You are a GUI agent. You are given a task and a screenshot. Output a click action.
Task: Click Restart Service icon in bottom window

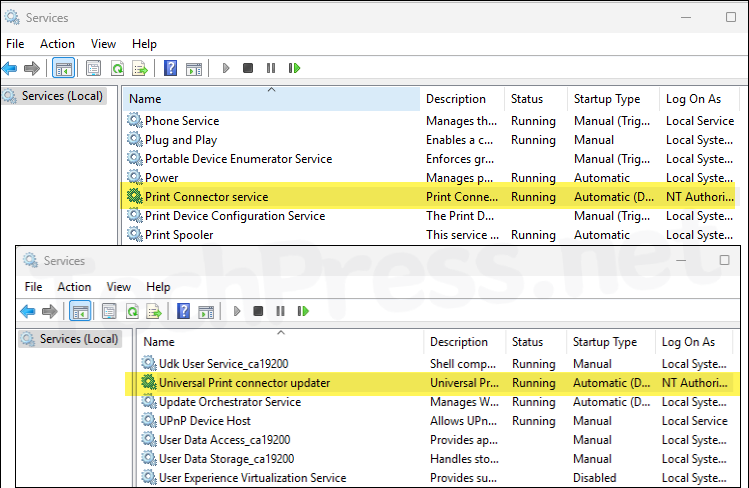click(x=303, y=311)
